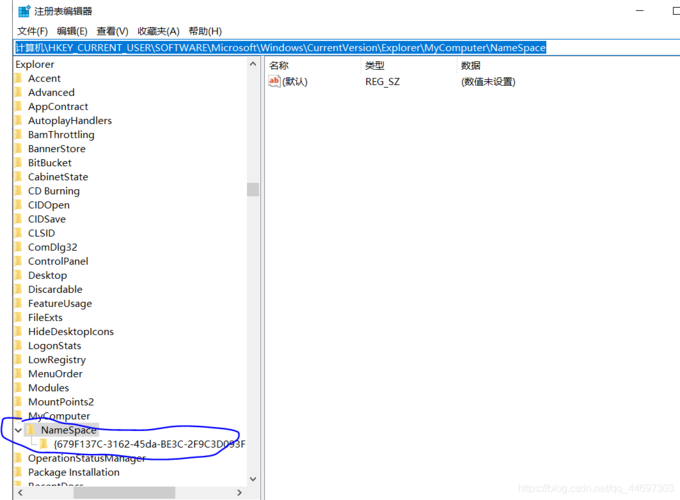
Task: Open the 收藏夹(A) menu
Action: 158,31
